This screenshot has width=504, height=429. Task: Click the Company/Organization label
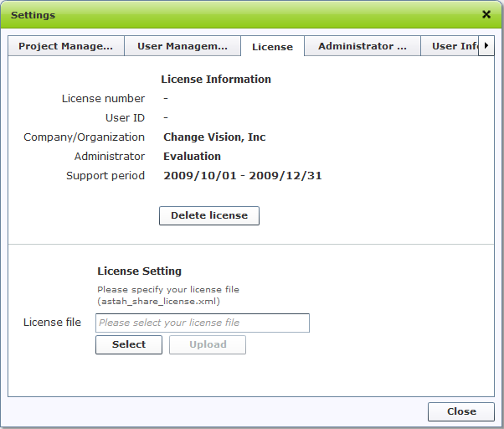(x=84, y=137)
